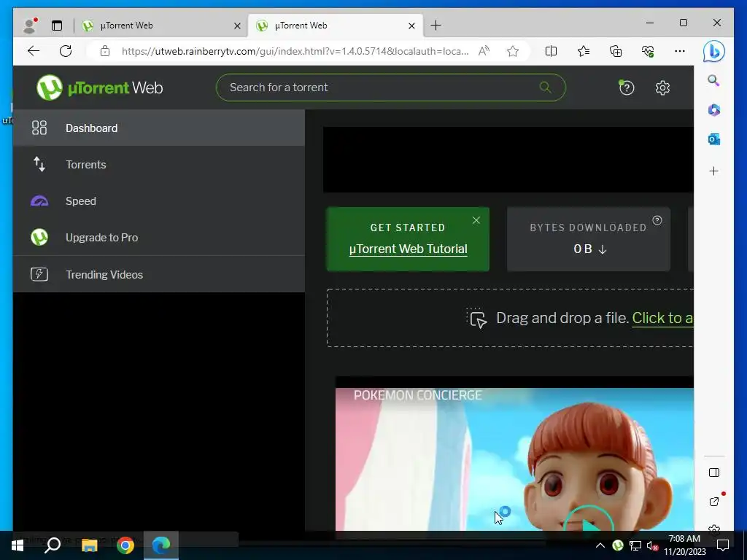This screenshot has width=747, height=560.
Task: Select Dashboard in the sidebar
Action: [x=158, y=128]
